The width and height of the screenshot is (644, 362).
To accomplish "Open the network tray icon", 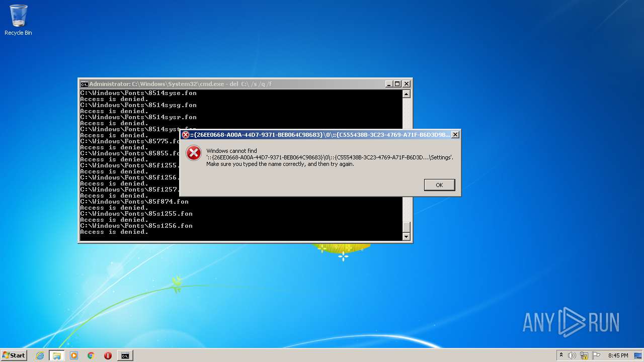I will point(584,355).
